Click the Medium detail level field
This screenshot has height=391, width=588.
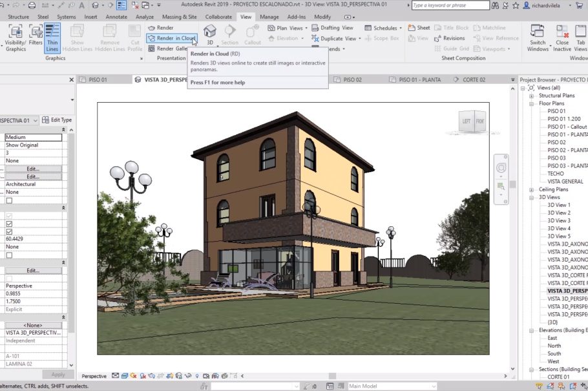[x=34, y=138]
